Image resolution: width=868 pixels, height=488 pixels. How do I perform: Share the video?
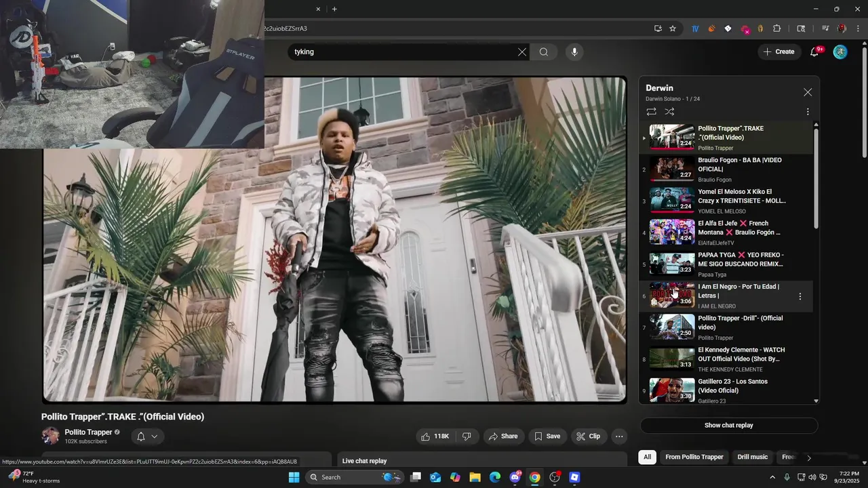click(503, 436)
